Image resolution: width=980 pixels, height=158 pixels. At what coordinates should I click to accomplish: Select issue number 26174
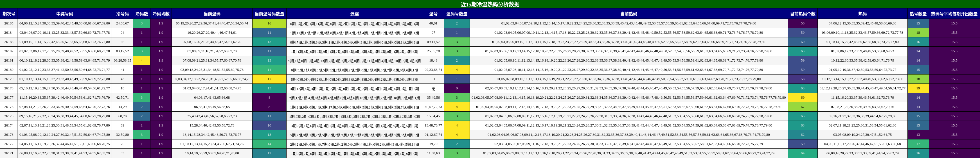[x=9, y=125]
